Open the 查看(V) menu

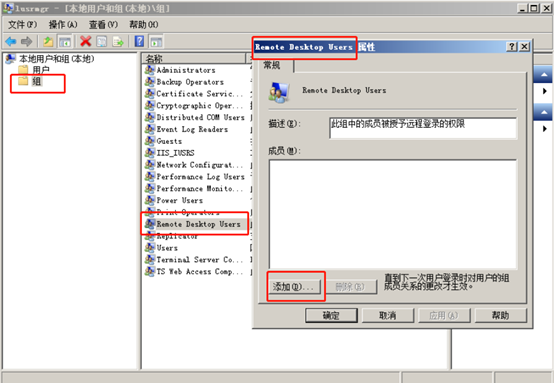click(x=103, y=24)
